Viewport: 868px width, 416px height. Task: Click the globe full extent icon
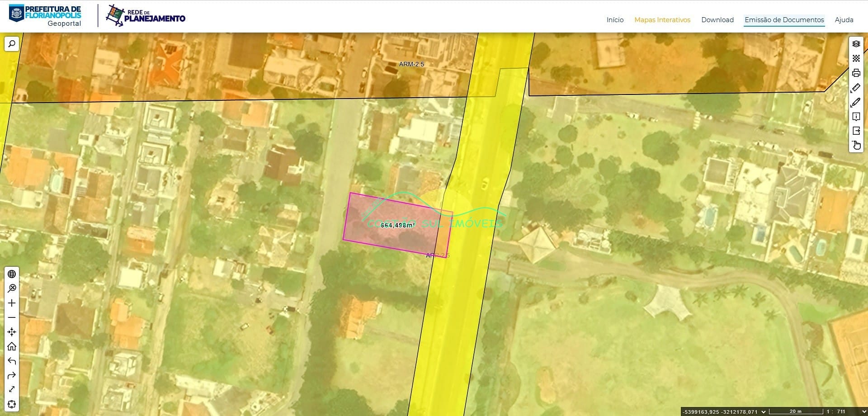pyautogui.click(x=12, y=274)
